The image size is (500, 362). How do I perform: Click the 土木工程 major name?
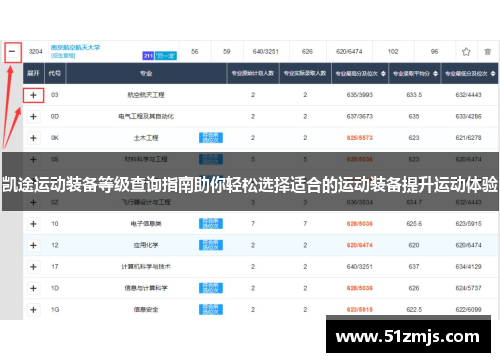[x=146, y=138]
